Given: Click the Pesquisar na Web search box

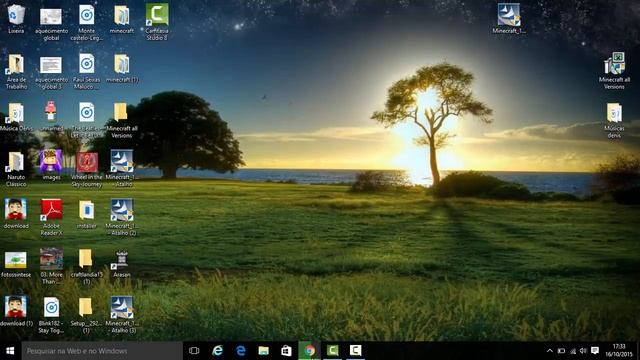Looking at the screenshot, I should point(102,351).
